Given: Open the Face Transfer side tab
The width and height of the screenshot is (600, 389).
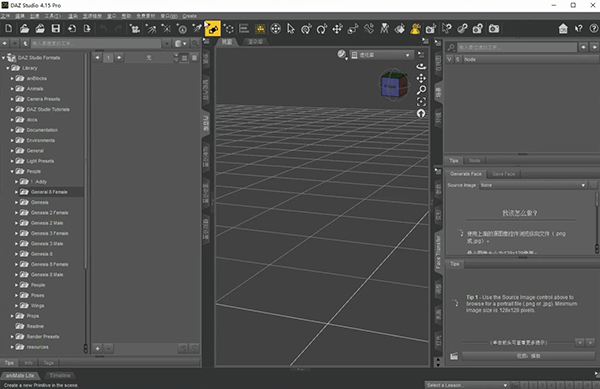Looking at the screenshot, I should 438,253.
